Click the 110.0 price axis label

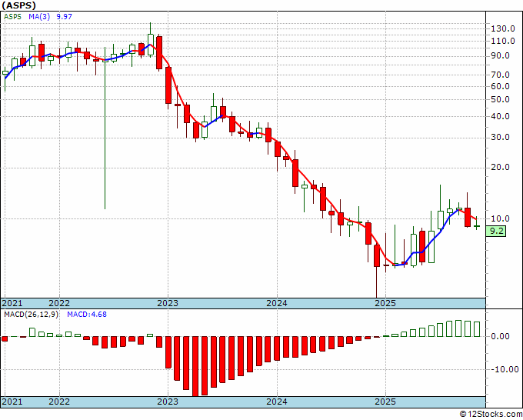tap(503, 42)
